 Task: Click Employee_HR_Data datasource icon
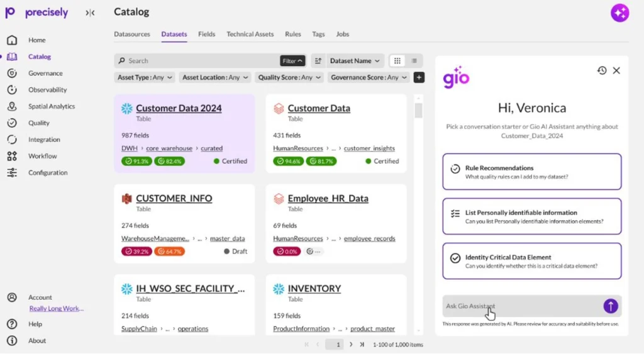(x=279, y=199)
